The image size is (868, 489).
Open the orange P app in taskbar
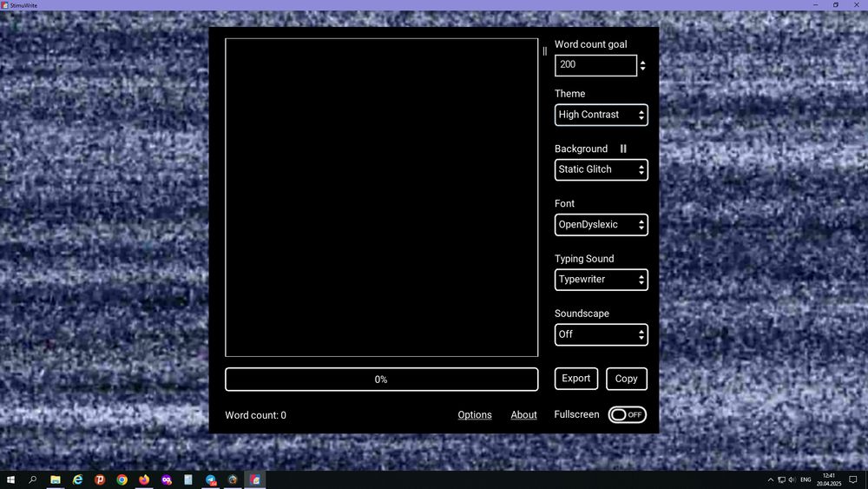coord(100,479)
